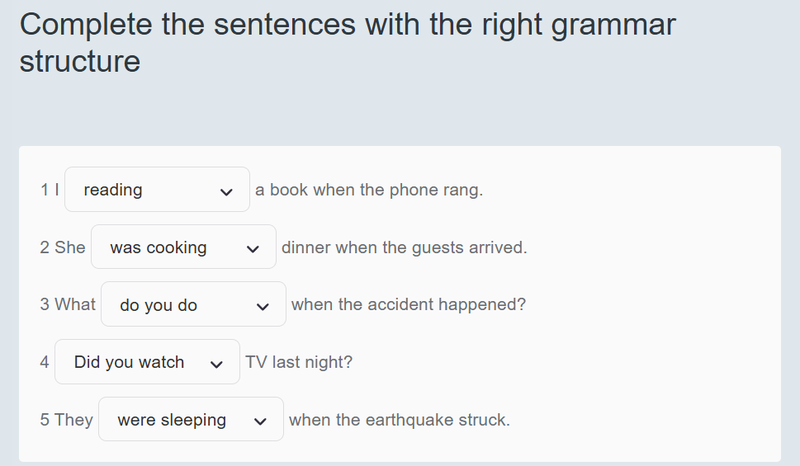Click the "5 They" sentence label

[67, 420]
